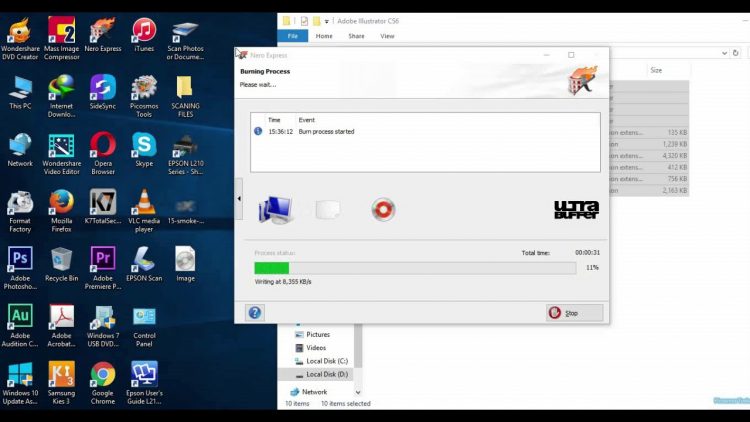Open Scan Photos or Documents shortcut

(185, 40)
